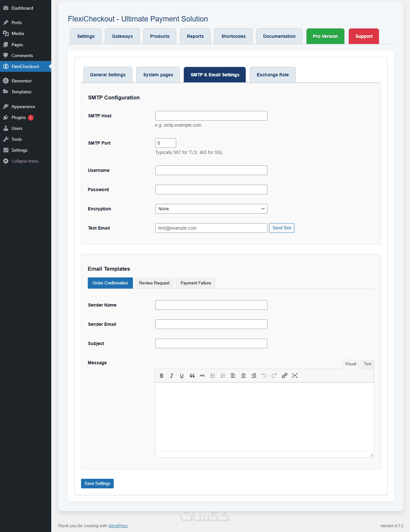The image size is (410, 532).
Task: Insert a numbered list
Action: tap(223, 376)
